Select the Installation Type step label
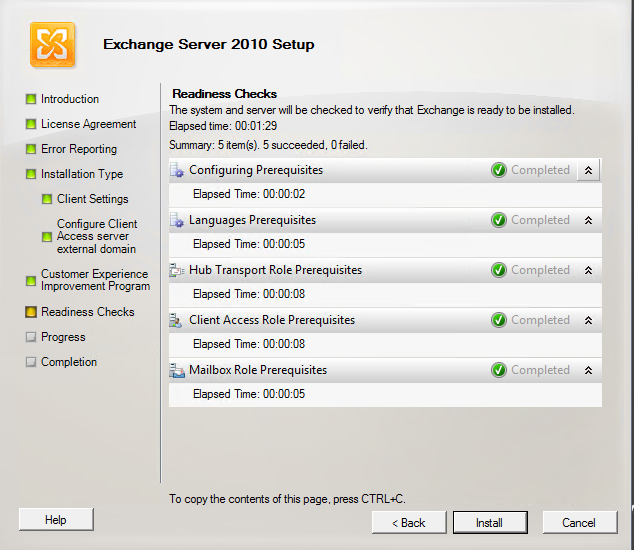The image size is (634, 550). point(82,174)
